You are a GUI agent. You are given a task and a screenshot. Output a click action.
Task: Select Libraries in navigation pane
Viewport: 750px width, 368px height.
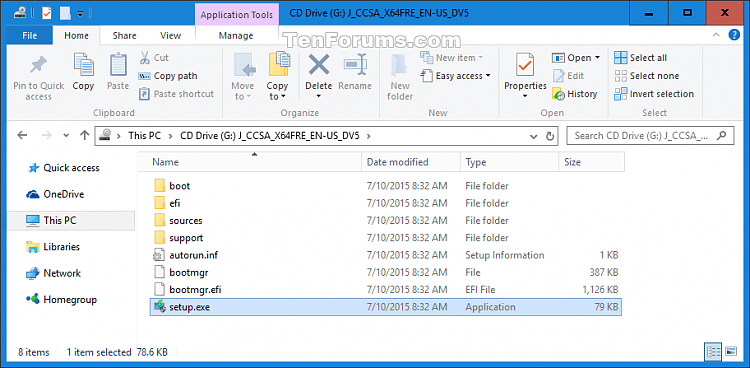pos(61,247)
